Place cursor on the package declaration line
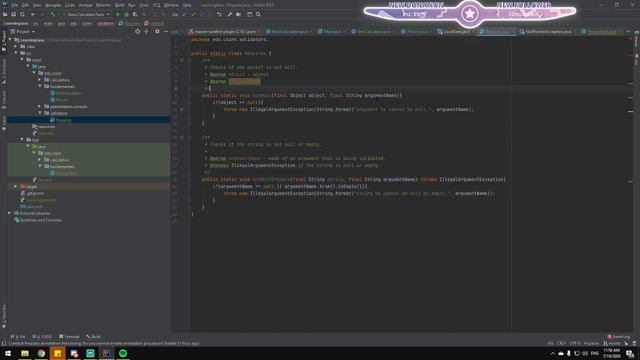 tap(229, 40)
